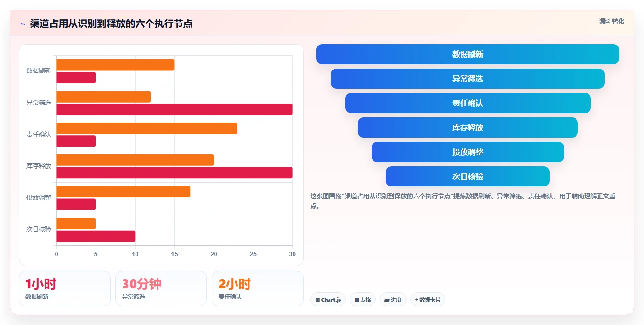
Task: Select the 投放调整 funnel stage
Action: tap(468, 152)
